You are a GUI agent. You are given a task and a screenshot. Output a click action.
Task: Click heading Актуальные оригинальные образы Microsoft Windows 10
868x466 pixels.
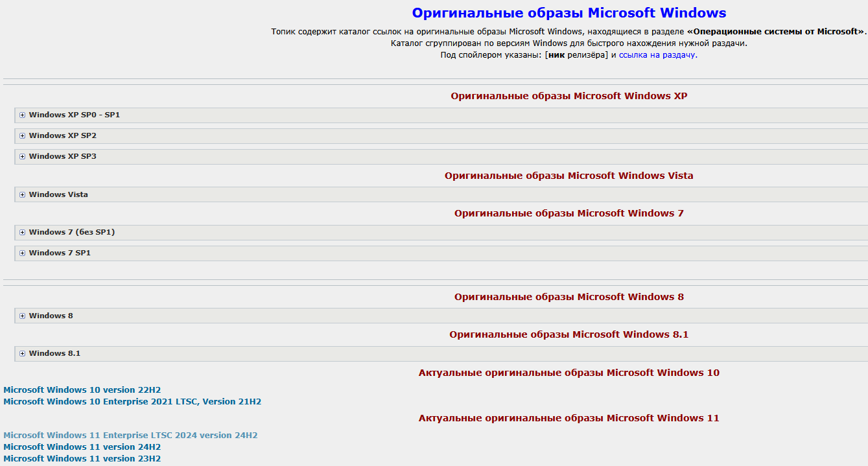[569, 373]
